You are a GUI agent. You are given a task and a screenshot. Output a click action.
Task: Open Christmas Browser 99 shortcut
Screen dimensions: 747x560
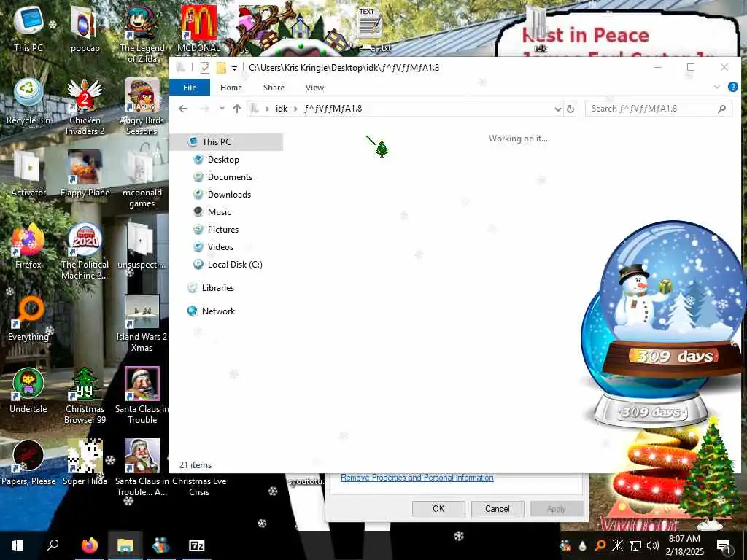(x=85, y=396)
